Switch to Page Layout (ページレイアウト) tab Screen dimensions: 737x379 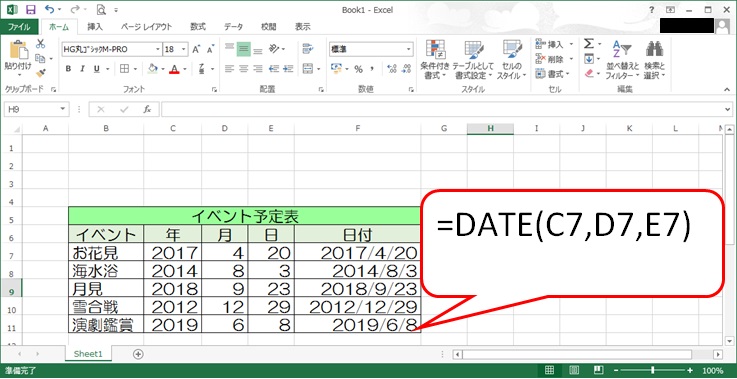point(146,27)
